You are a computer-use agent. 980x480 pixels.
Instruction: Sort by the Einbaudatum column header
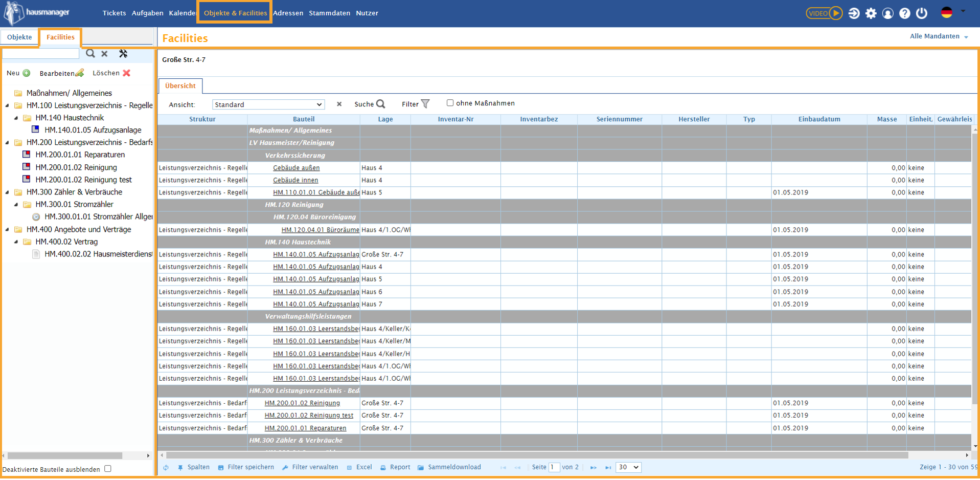819,119
